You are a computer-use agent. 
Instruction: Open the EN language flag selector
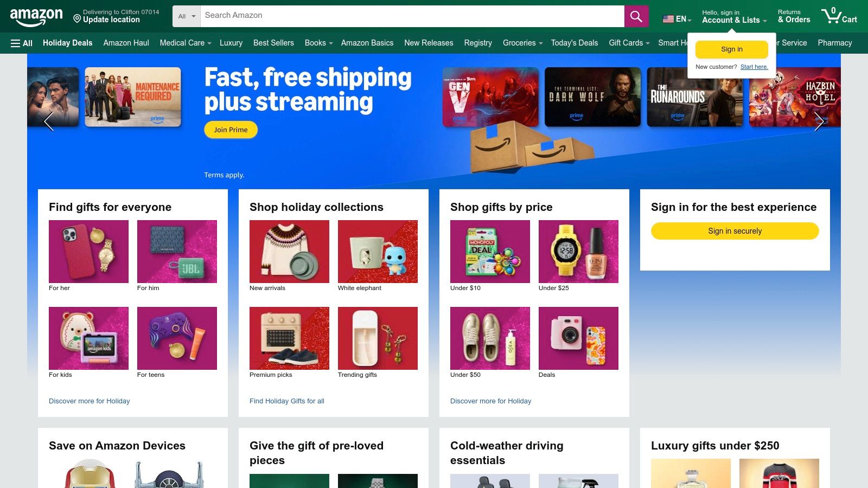click(x=676, y=19)
